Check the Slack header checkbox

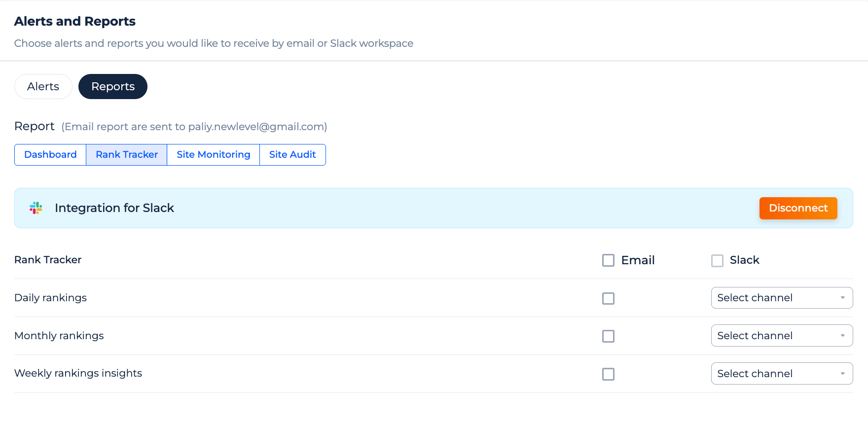coord(717,260)
